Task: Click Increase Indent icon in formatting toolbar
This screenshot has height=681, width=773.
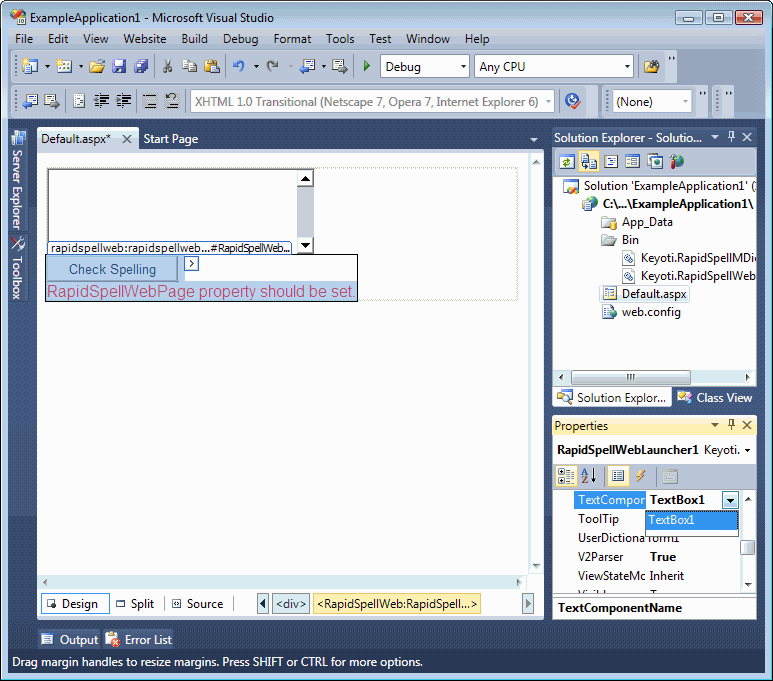Action: [123, 101]
